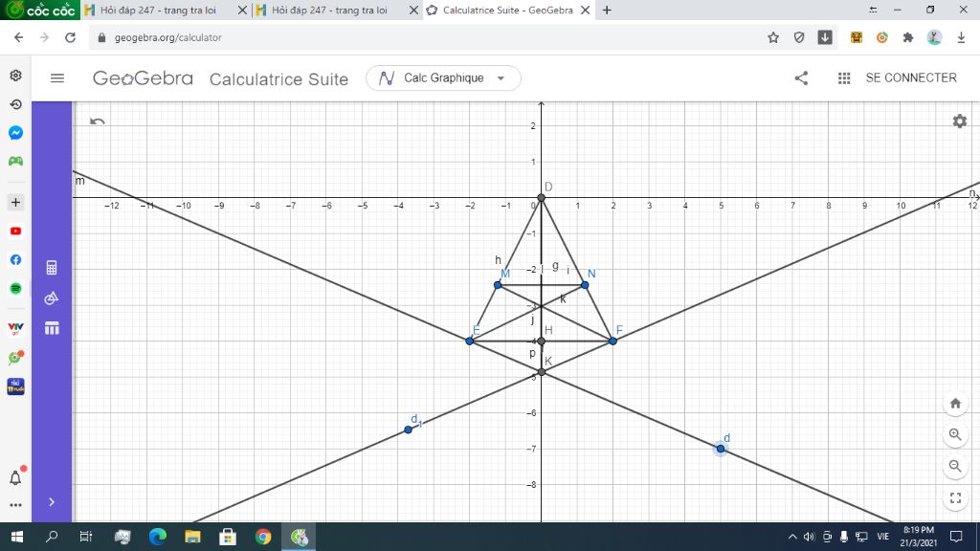Open Windows taskbar search
Image resolution: width=980 pixels, height=551 pixels.
click(x=52, y=537)
